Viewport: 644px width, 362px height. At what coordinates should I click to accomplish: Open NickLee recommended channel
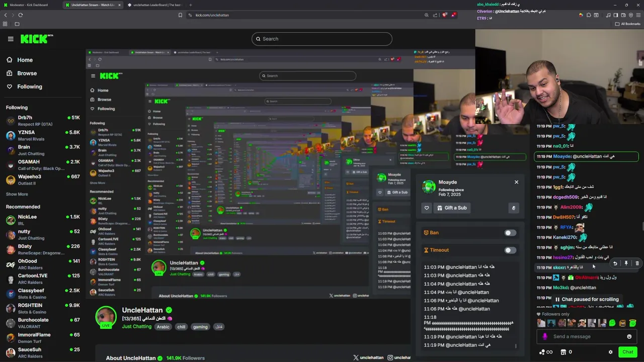[43, 220]
